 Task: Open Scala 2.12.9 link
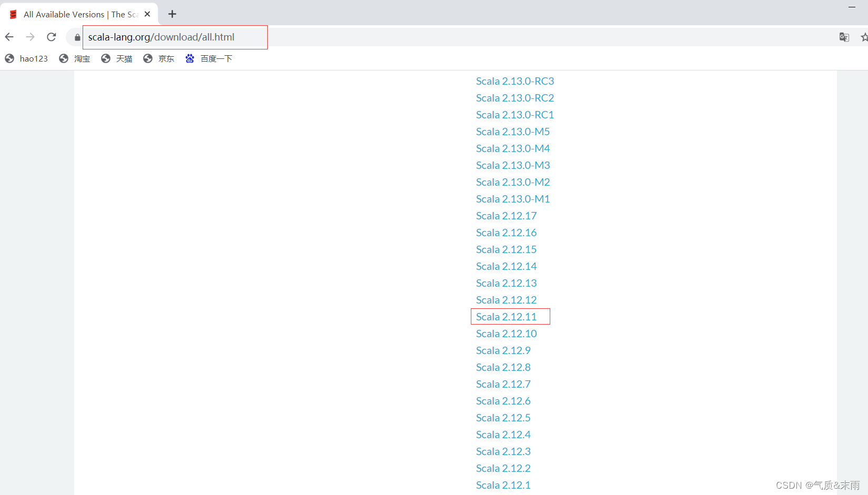tap(503, 350)
